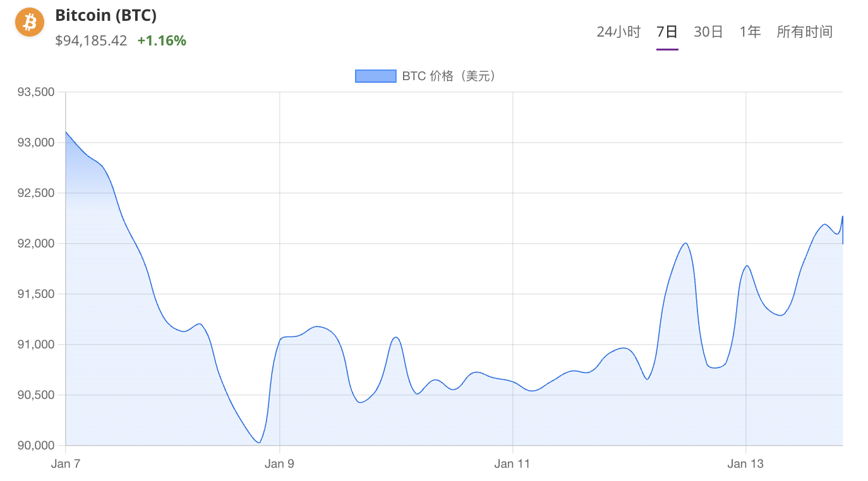Click the Jan 9 x-axis label
Viewport: 868px width, 481px height.
[x=279, y=464]
